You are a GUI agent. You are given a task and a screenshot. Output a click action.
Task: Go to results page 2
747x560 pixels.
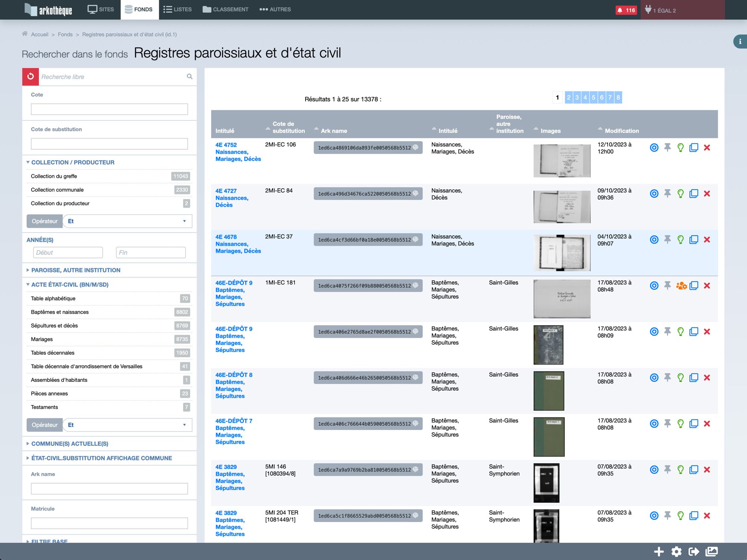coord(568,98)
